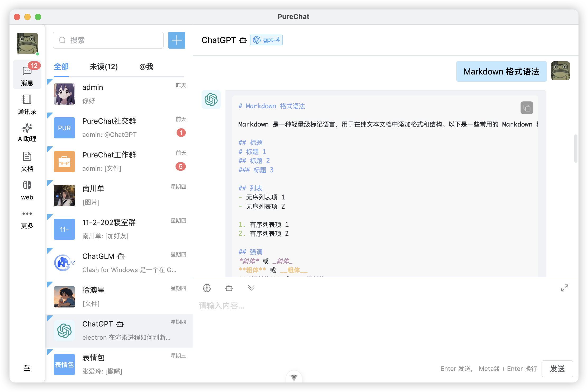Click the admin anime avatar

[64, 94]
